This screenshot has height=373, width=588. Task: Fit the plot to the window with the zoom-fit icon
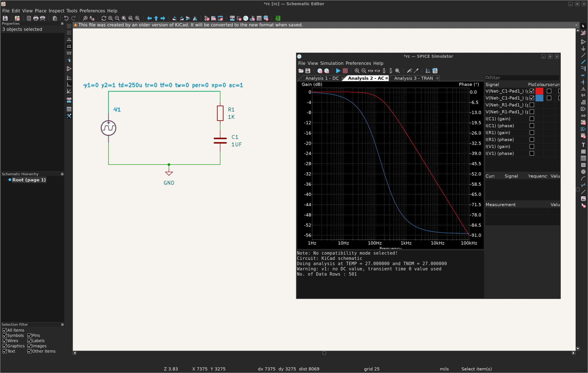pyautogui.click(x=397, y=71)
